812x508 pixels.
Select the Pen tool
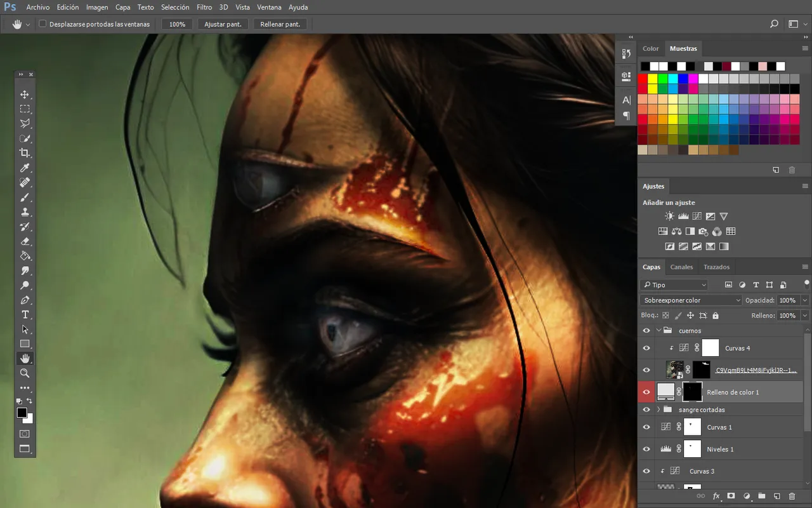click(25, 300)
